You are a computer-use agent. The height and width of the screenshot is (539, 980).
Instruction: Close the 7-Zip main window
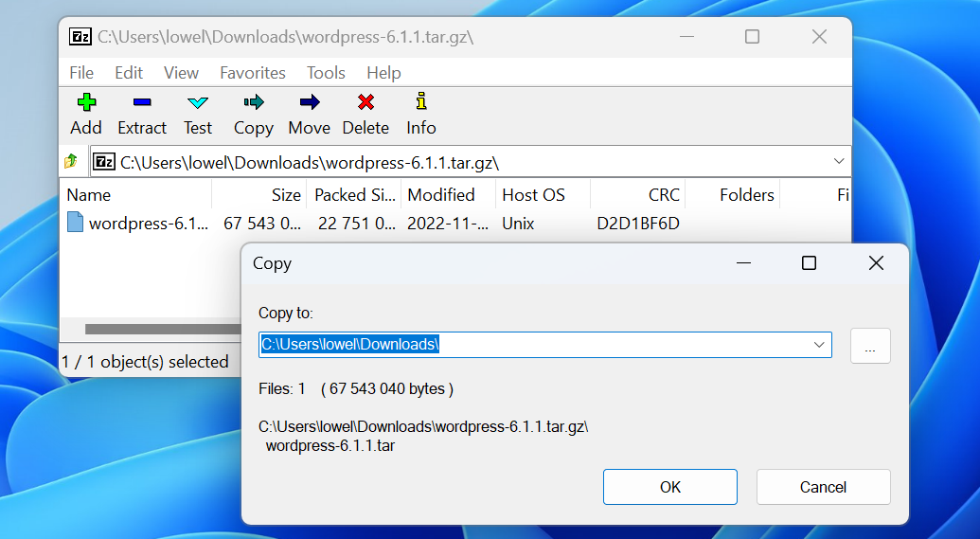(x=819, y=37)
